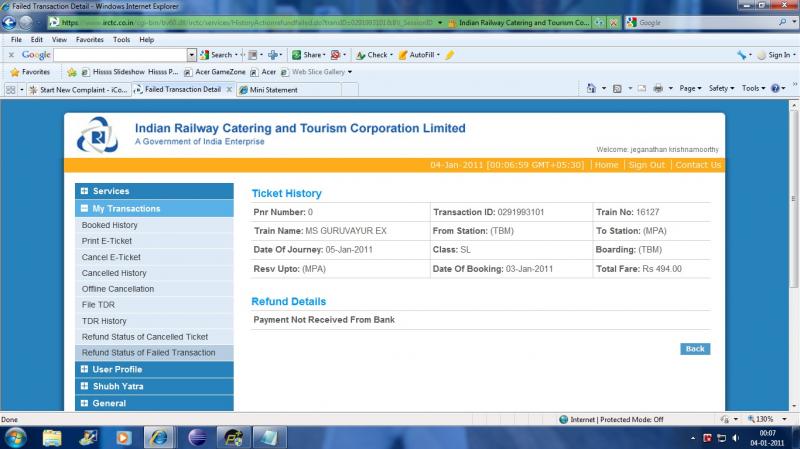The height and width of the screenshot is (449, 800).
Task: Click the highlighter pencil icon
Action: 449,55
